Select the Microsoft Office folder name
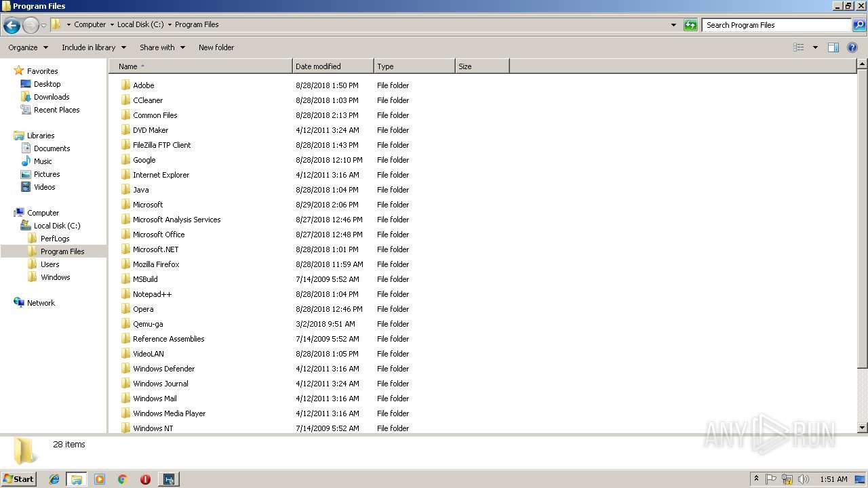 [159, 235]
